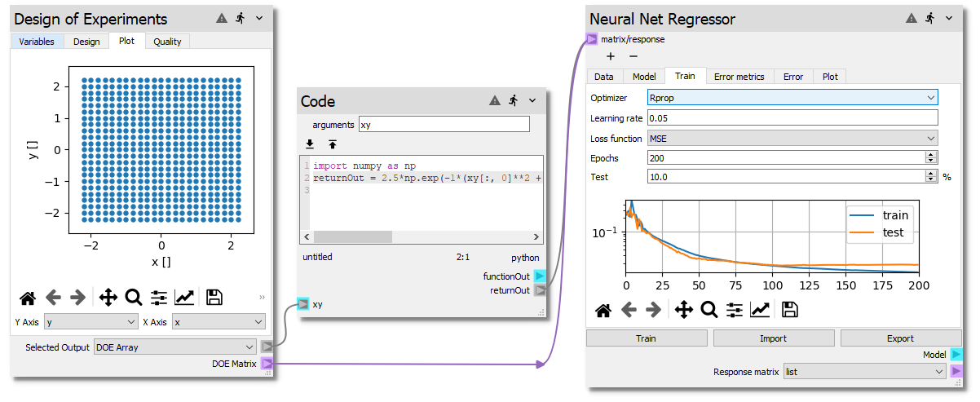Open the Response matrix list dropdown
Viewport: 980px width, 402px height.
click(x=863, y=372)
